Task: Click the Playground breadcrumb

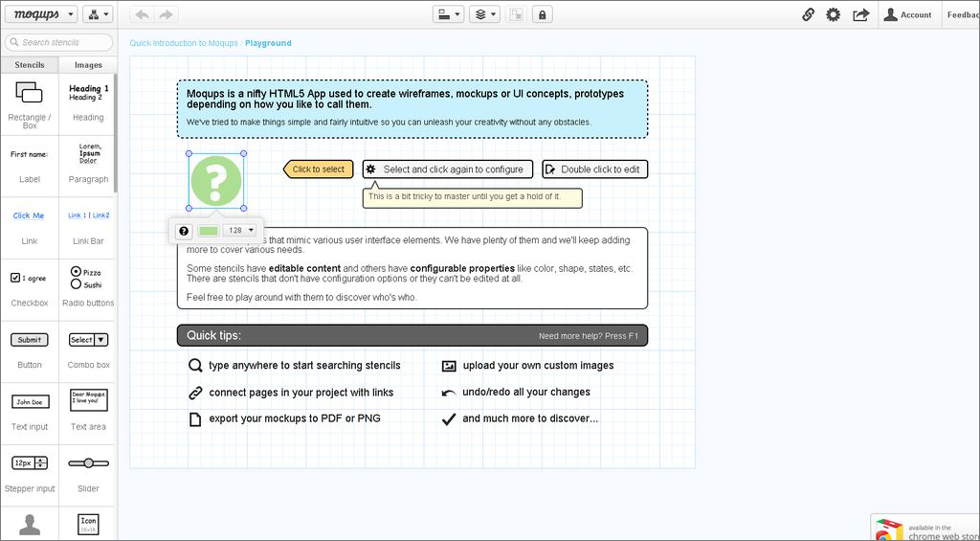Action: 268,43
